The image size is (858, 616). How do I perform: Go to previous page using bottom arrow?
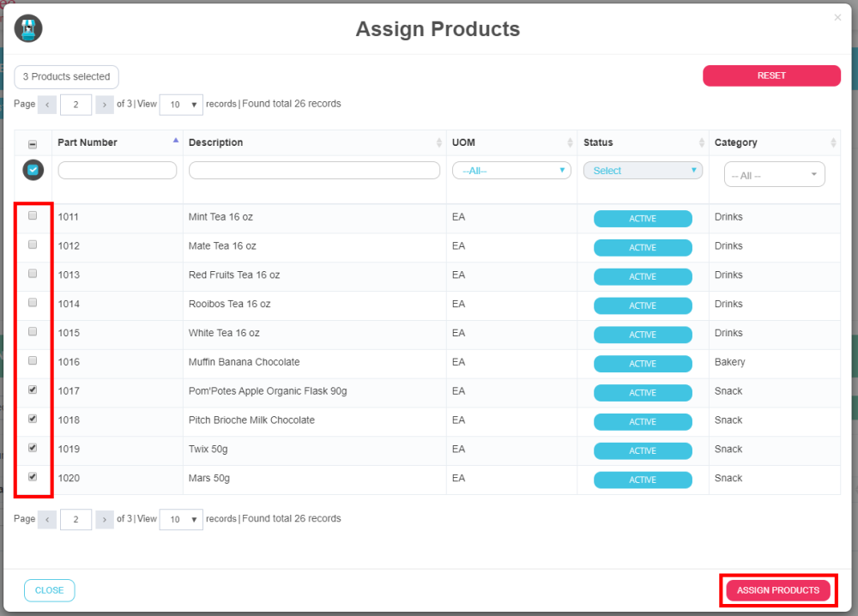tap(47, 519)
